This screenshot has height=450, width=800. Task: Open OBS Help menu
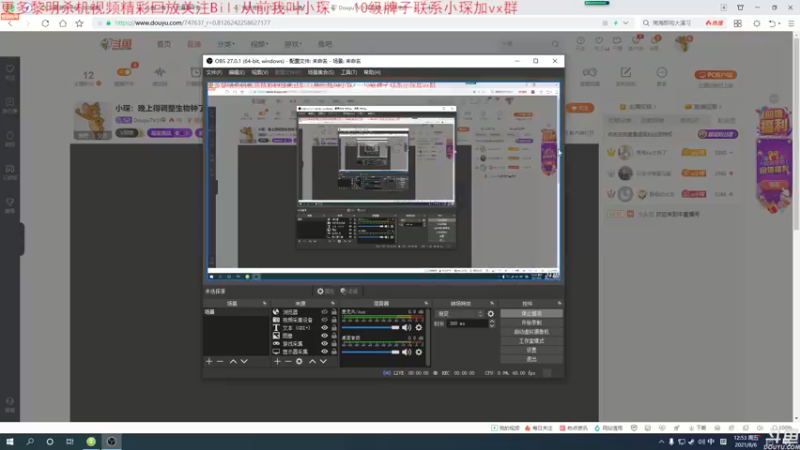coord(372,72)
